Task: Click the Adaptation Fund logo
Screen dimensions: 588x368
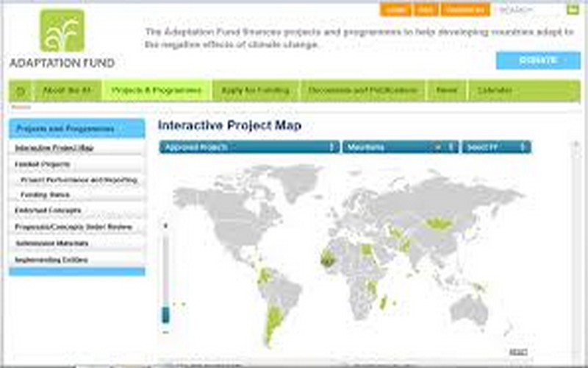Action: (62, 38)
